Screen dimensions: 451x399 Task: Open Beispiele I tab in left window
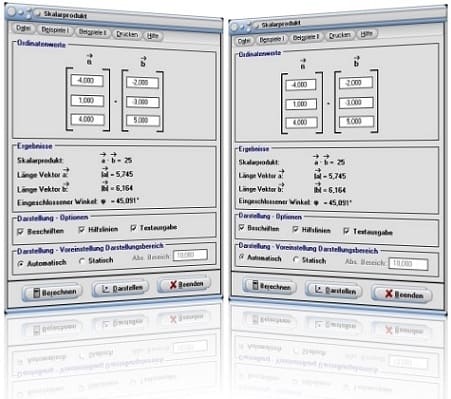point(55,30)
